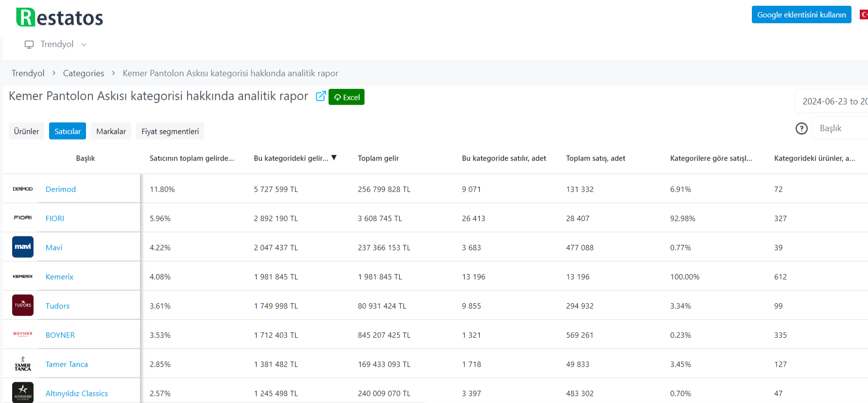This screenshot has width=868, height=403.
Task: Switch to Ürünler tab
Action: click(27, 131)
